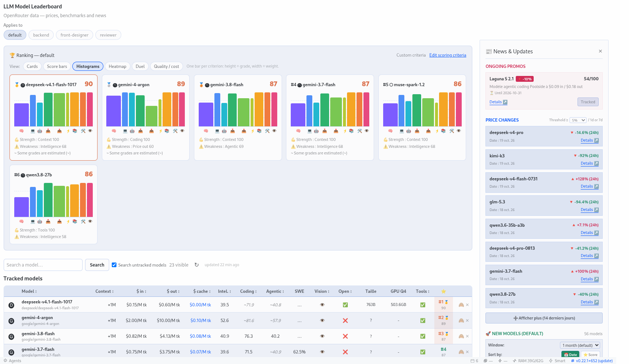Click the pink bar in muse-spark-1.2 histogram
The height and width of the screenshot is (364, 629).
(459, 109)
